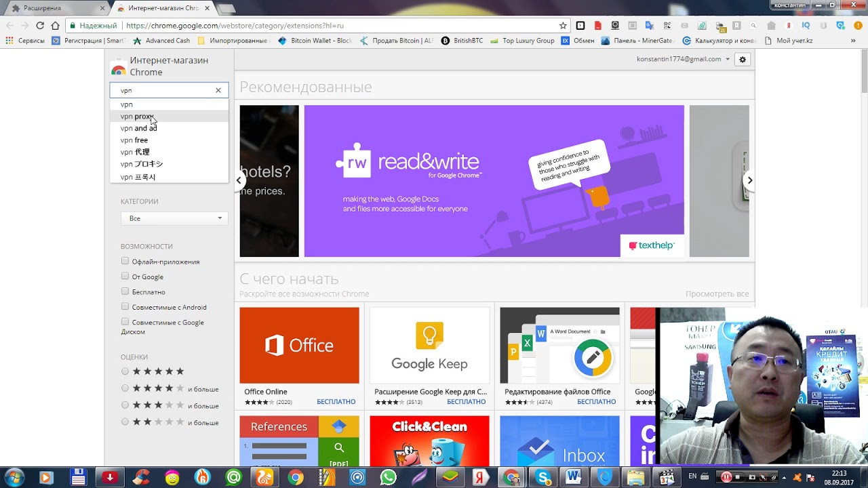Open Skype from the taskbar
Viewport: 868px width, 488px height.
click(543, 477)
